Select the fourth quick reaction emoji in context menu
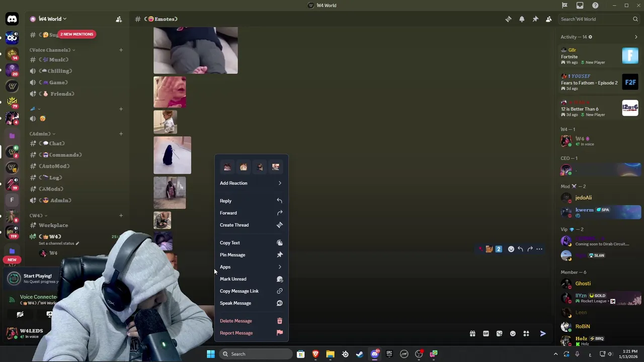The width and height of the screenshot is (644, 362). pos(276,167)
